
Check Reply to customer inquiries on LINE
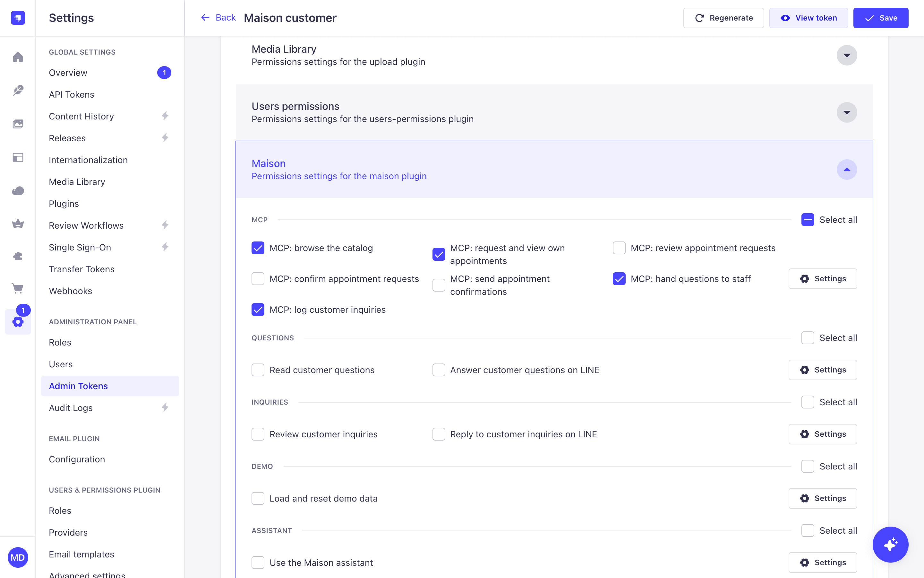pos(439,434)
